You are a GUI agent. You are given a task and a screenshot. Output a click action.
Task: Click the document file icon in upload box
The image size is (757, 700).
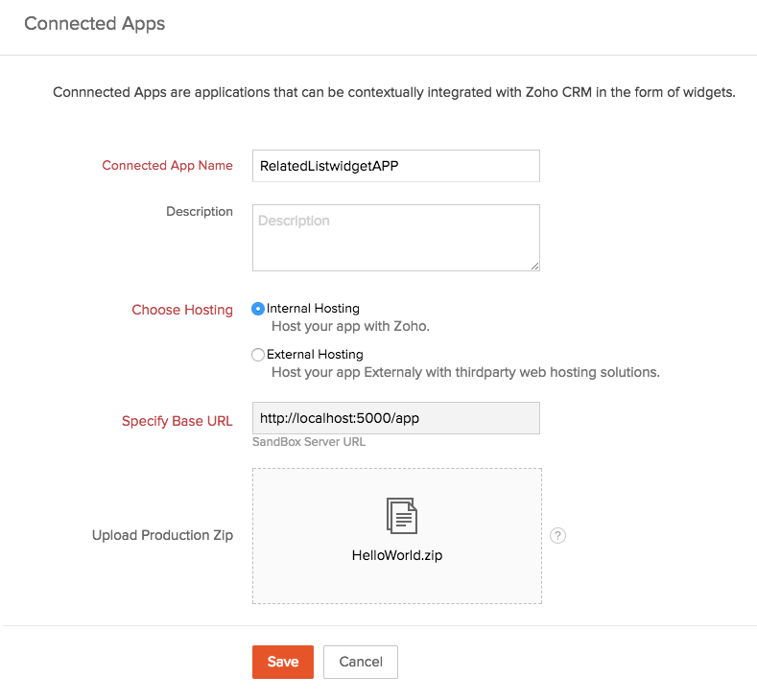401,516
